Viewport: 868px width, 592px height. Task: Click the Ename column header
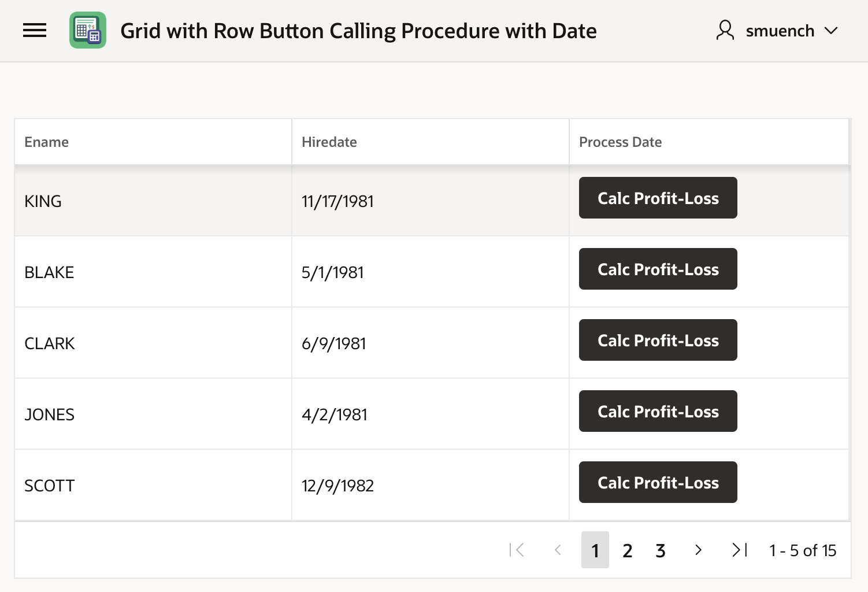click(x=47, y=142)
